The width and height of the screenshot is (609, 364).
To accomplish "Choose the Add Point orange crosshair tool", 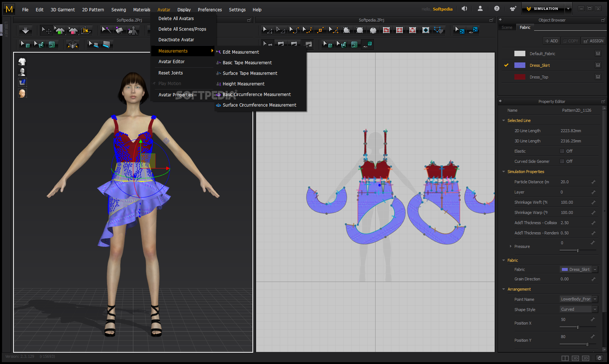I will 320,30.
